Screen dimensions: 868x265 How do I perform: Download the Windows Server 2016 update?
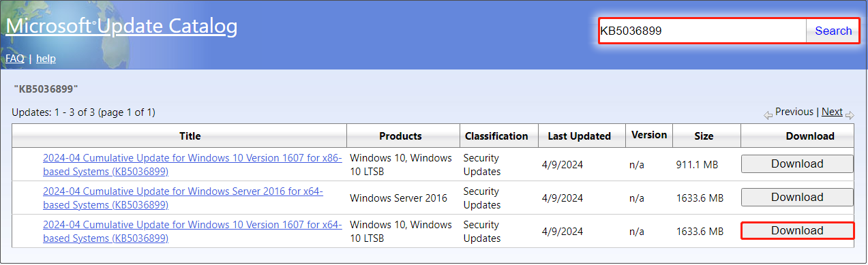click(x=797, y=197)
